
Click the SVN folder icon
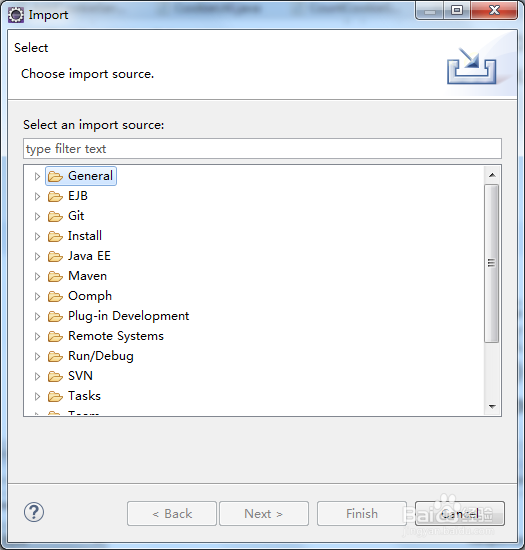55,376
